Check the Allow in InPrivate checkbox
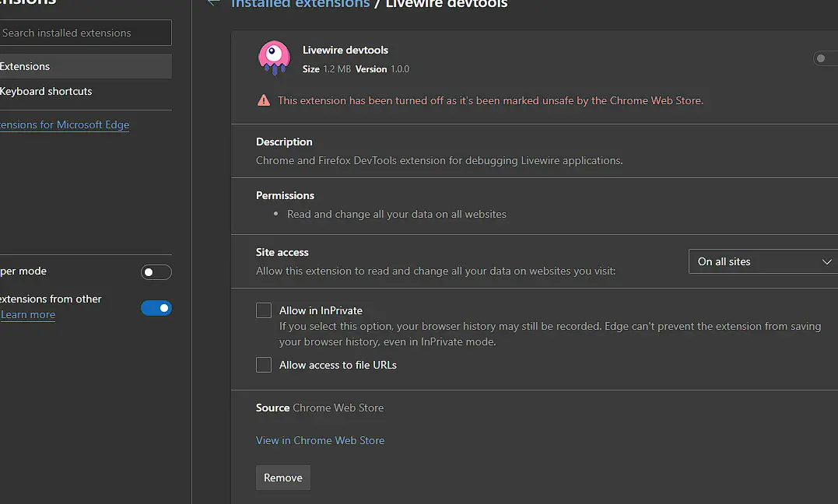 point(264,310)
